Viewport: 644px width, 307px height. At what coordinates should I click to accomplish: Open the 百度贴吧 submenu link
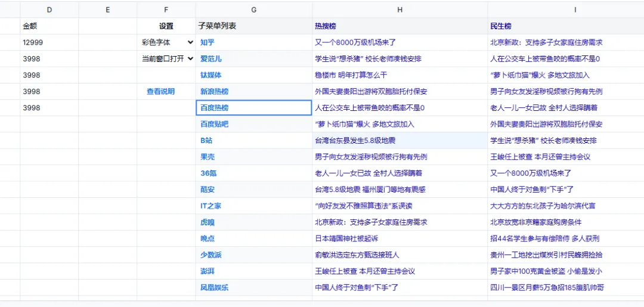pos(215,124)
